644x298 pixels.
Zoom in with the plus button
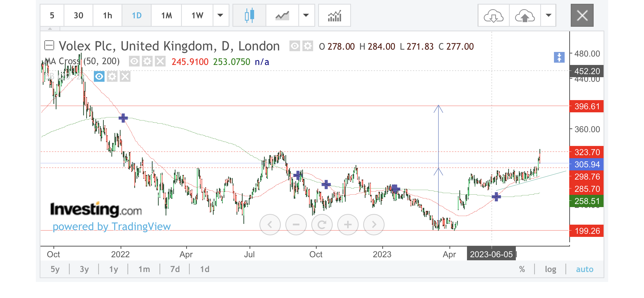click(348, 224)
